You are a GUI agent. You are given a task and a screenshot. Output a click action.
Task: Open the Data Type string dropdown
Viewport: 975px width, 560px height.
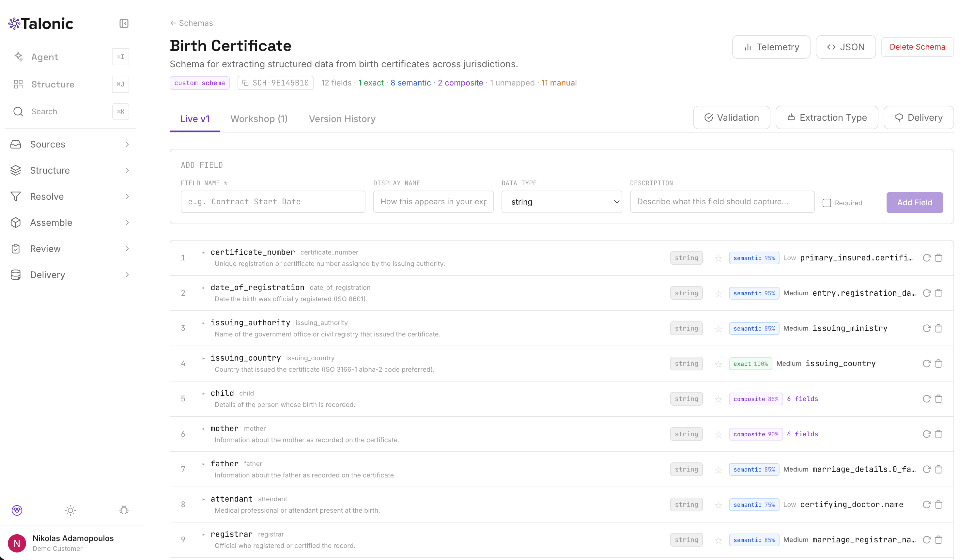point(561,202)
